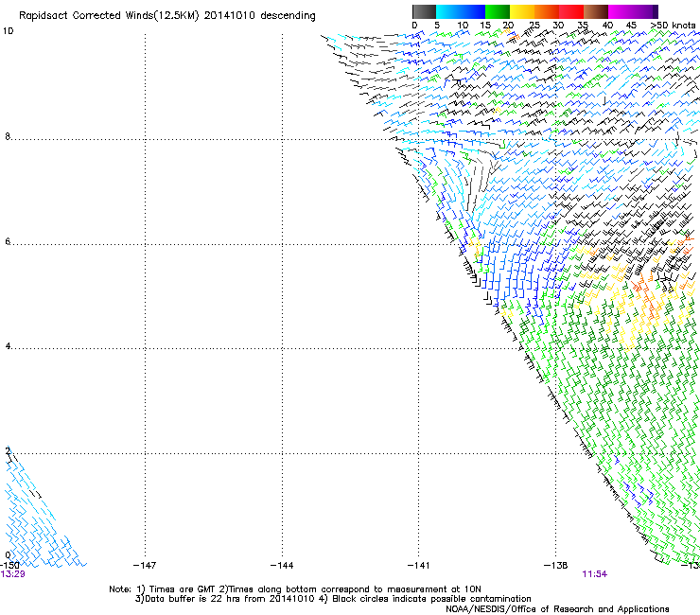700x615 pixels.
Task: Click the latitude label '4' on axis
Action: [x=8, y=346]
